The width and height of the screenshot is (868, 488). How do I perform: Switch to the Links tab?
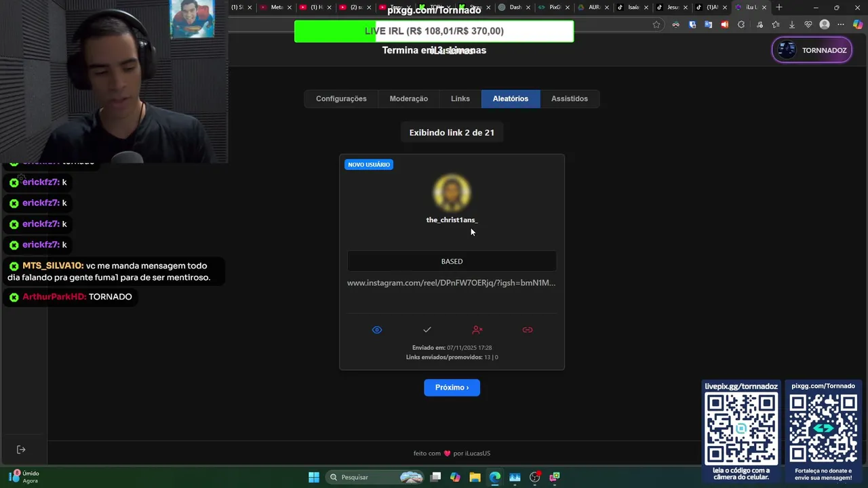[x=460, y=99]
